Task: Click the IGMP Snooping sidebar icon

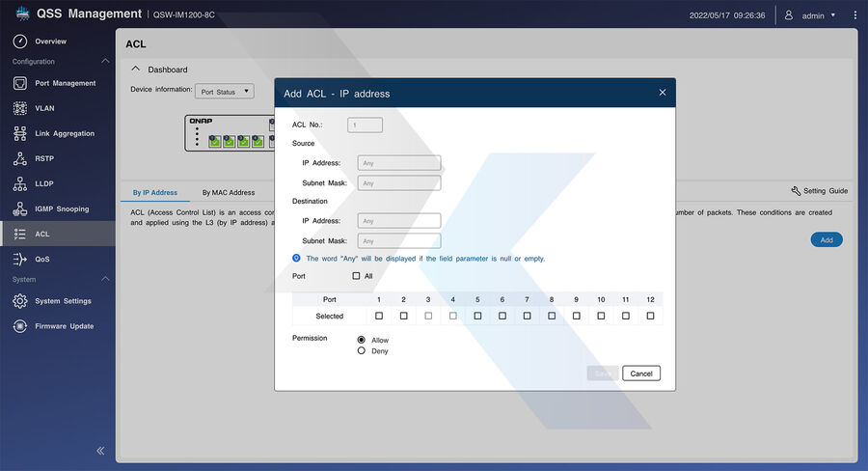Action: [19, 208]
